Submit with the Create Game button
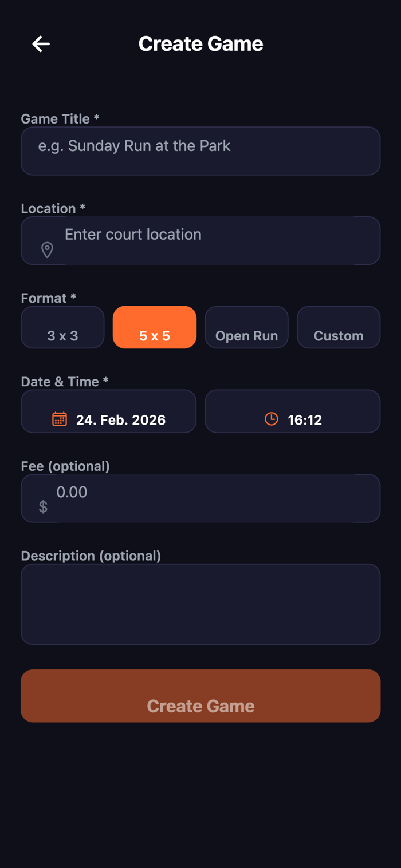Image resolution: width=401 pixels, height=868 pixels. click(x=200, y=696)
